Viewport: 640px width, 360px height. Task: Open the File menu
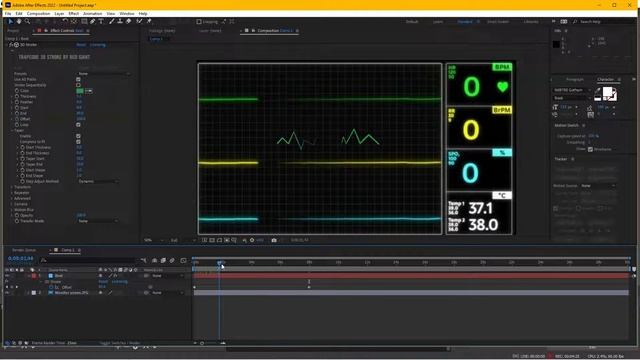pyautogui.click(x=8, y=13)
